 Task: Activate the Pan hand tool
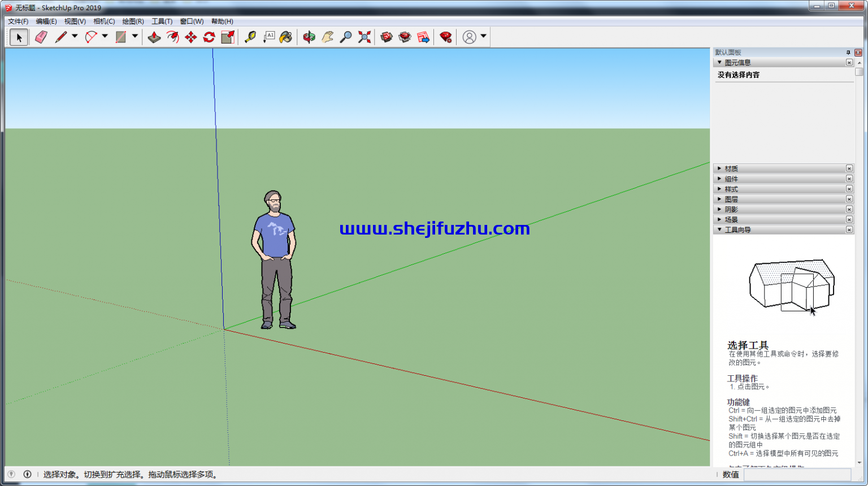pyautogui.click(x=327, y=37)
